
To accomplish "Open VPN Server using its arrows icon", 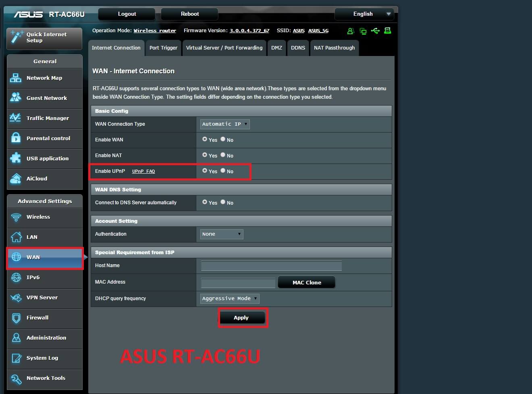I will point(16,297).
